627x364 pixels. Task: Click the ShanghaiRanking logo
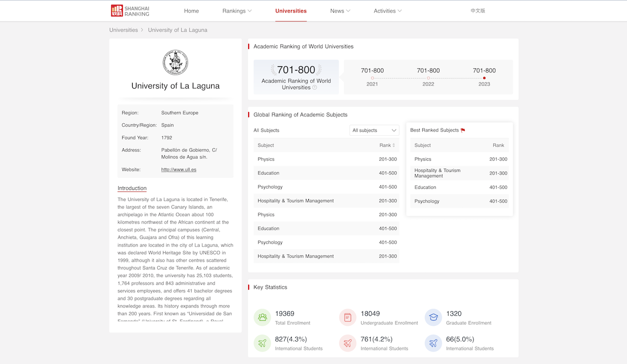(130, 10)
